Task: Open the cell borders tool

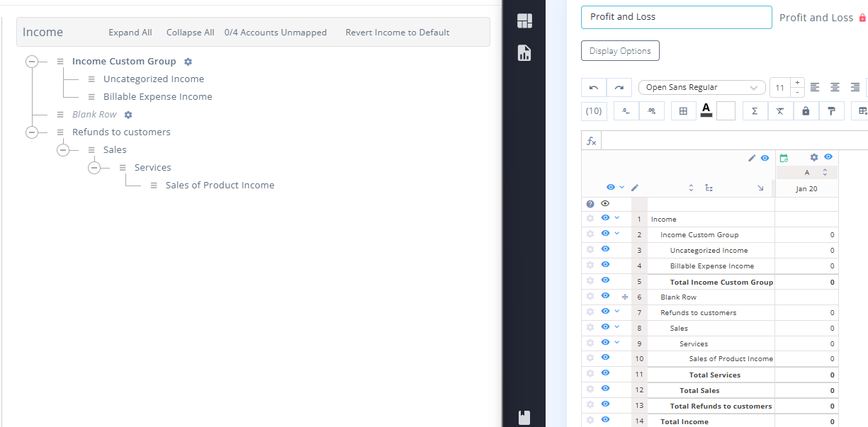Action: pos(684,111)
